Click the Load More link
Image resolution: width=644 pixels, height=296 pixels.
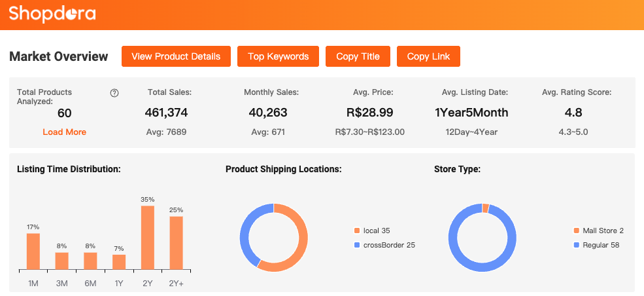click(x=64, y=132)
